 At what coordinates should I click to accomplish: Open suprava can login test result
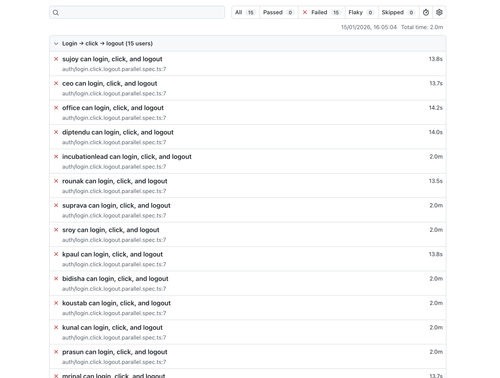[116, 205]
